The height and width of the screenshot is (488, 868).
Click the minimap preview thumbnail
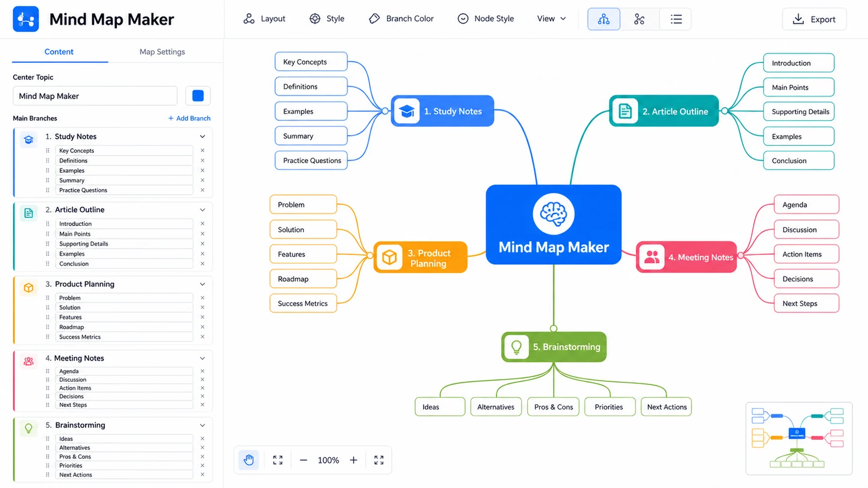coord(799,438)
